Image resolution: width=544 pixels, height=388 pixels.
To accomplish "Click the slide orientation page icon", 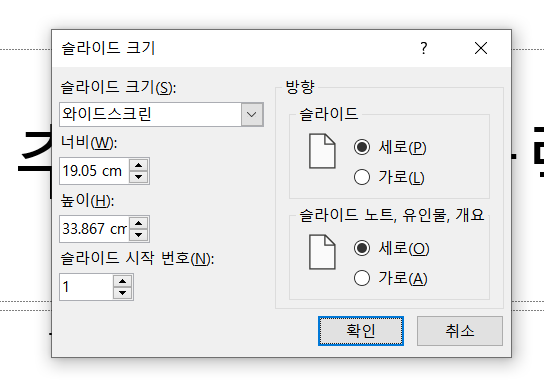I will (x=322, y=151).
